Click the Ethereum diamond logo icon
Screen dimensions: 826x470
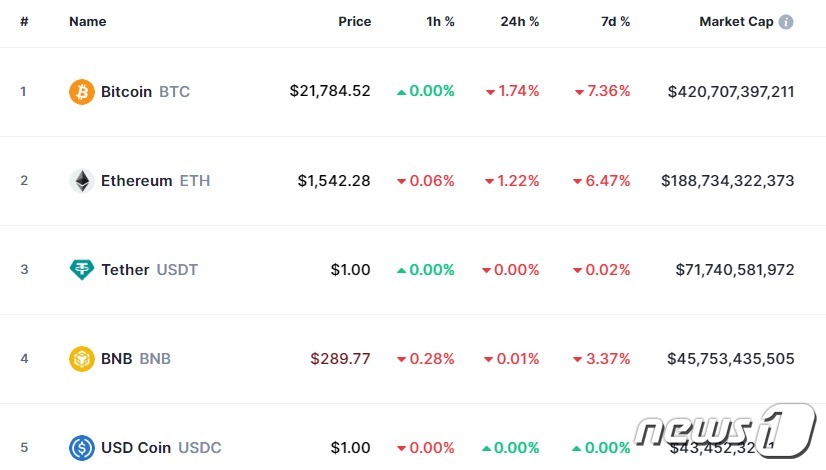pyautogui.click(x=82, y=181)
